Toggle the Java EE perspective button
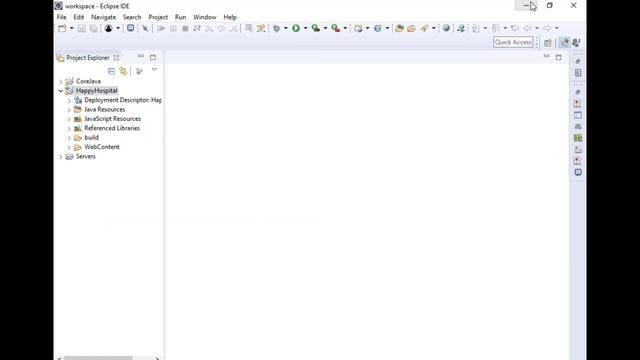This screenshot has height=360, width=640. click(x=564, y=42)
